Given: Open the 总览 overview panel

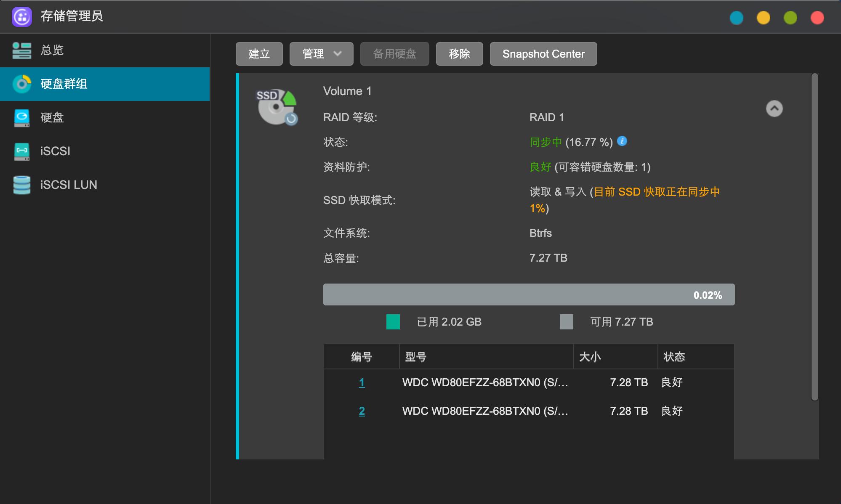Looking at the screenshot, I should pos(22,50).
